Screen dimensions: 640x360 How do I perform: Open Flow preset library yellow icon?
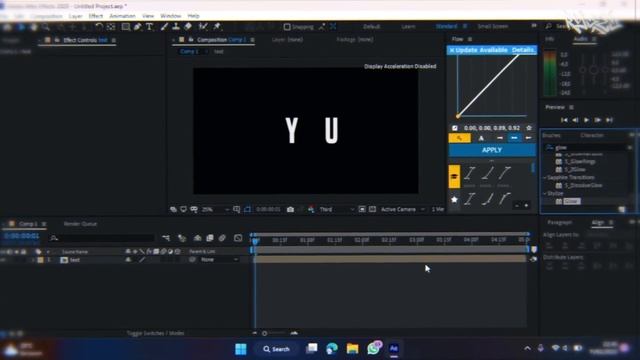click(454, 177)
